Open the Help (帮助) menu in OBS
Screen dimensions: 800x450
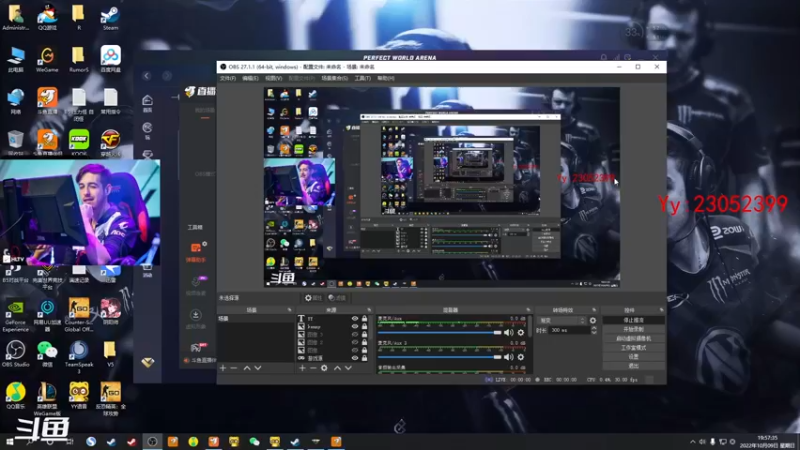(386, 79)
